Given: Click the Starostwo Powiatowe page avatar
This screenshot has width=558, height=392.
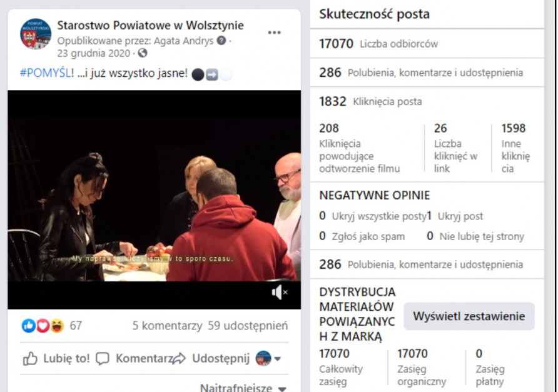Looking at the screenshot, I should click(x=36, y=34).
